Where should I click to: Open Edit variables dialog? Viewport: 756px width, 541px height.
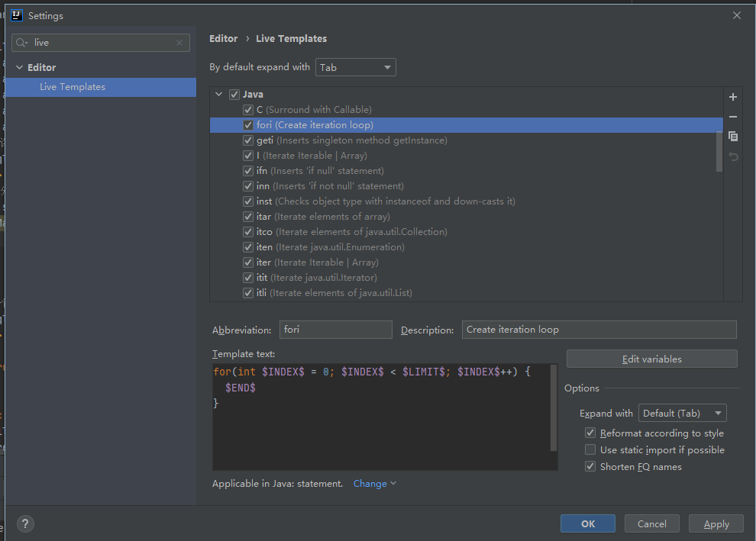click(652, 359)
